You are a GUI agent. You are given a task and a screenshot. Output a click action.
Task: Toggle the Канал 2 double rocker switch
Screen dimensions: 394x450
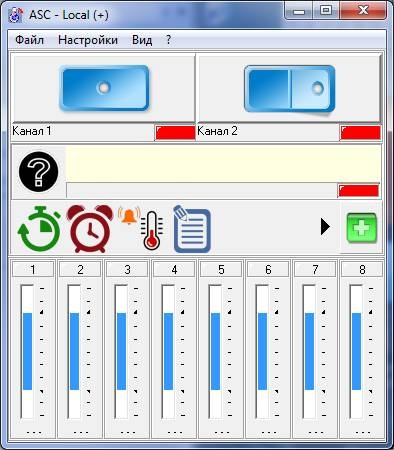point(289,89)
